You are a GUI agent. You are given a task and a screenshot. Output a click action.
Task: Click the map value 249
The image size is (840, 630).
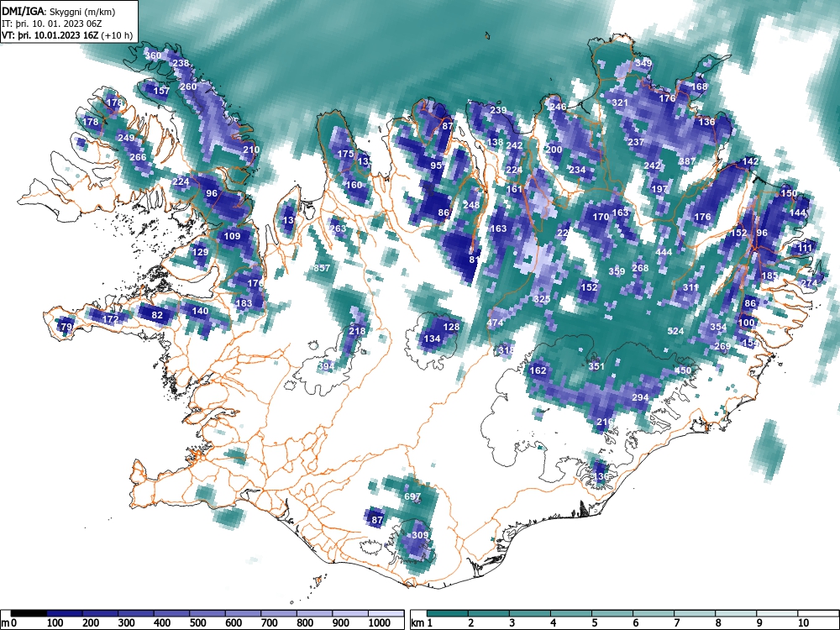pyautogui.click(x=126, y=139)
